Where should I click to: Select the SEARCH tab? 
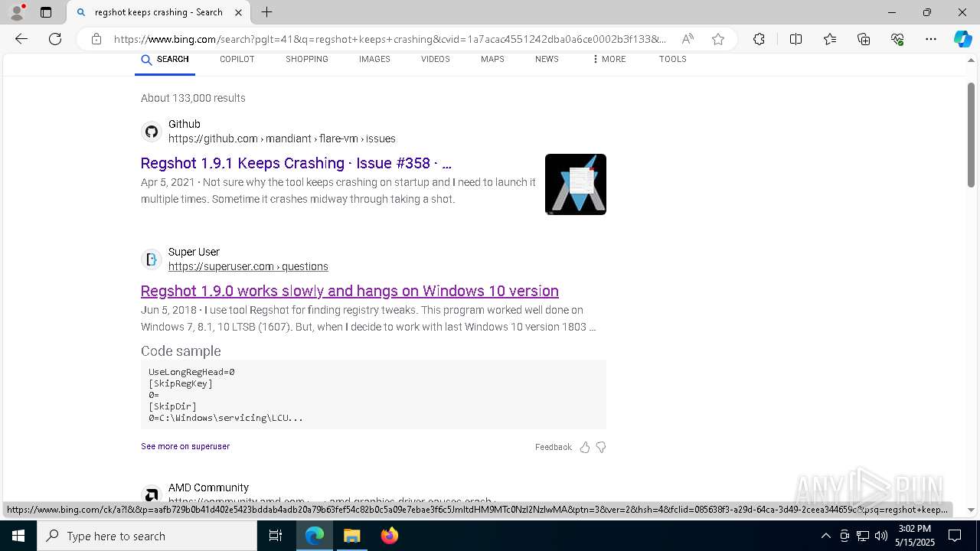(x=165, y=60)
